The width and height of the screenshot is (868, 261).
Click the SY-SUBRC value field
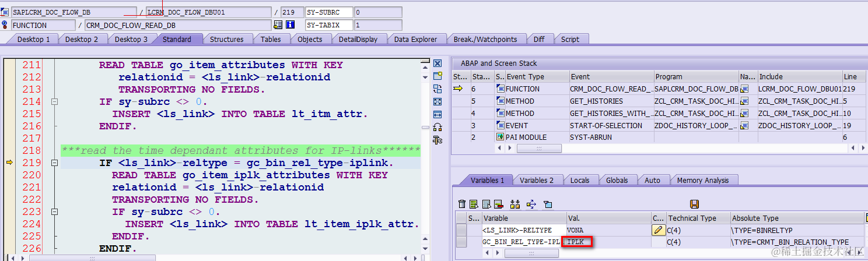[x=377, y=12]
